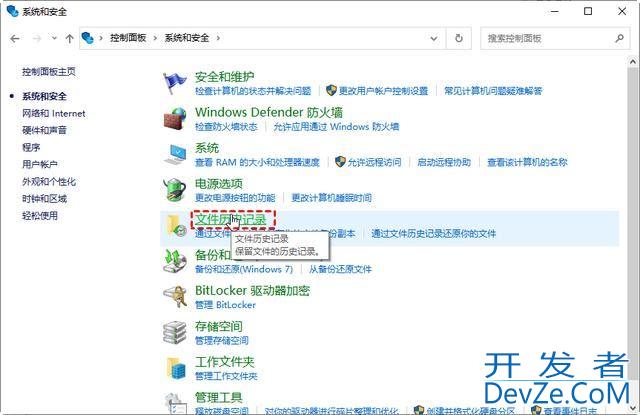Select 外观和个性化 in the sidebar
The image size is (640, 415).
(x=49, y=182)
